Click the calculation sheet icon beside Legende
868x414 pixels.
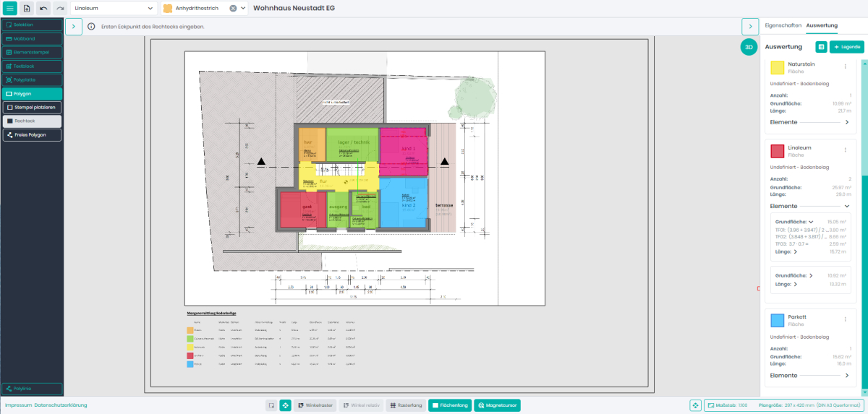pyautogui.click(x=821, y=47)
